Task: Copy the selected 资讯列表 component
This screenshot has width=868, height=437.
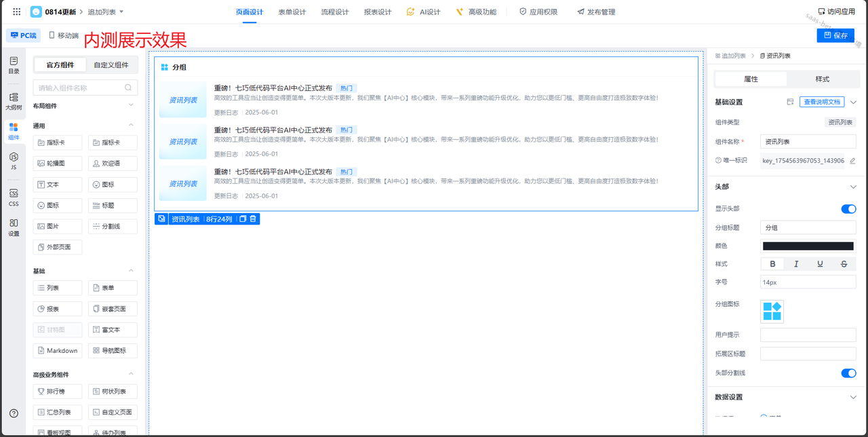Action: coord(243,219)
